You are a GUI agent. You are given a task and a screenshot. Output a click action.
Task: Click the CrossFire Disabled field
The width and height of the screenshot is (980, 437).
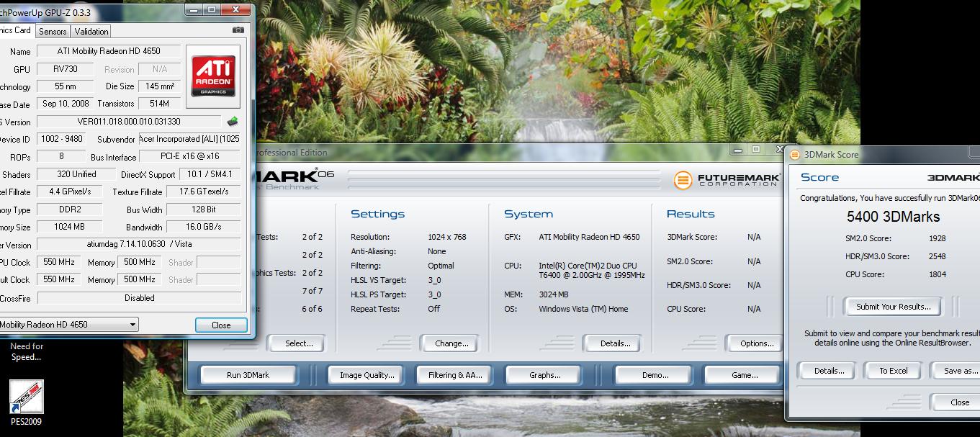coord(139,297)
